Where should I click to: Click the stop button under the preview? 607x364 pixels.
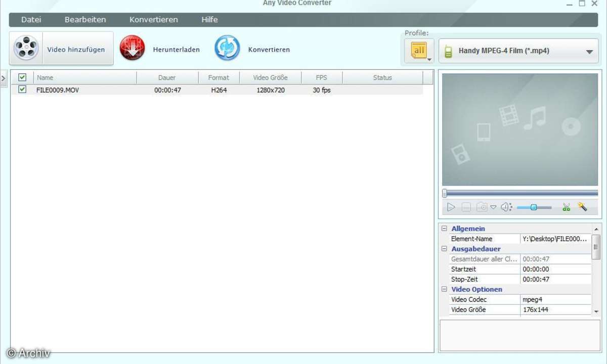[466, 207]
